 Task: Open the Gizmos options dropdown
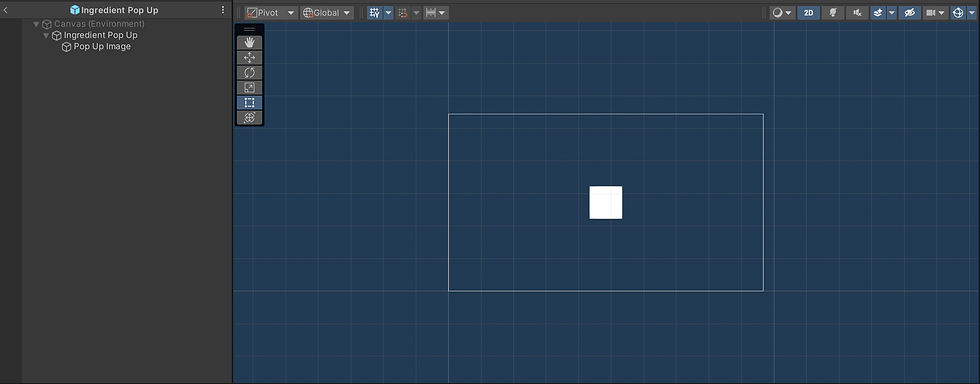point(971,13)
